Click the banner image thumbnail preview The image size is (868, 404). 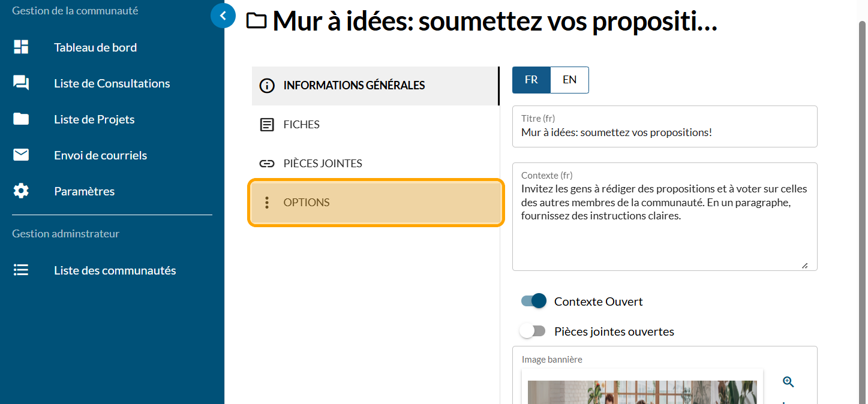pos(642,391)
